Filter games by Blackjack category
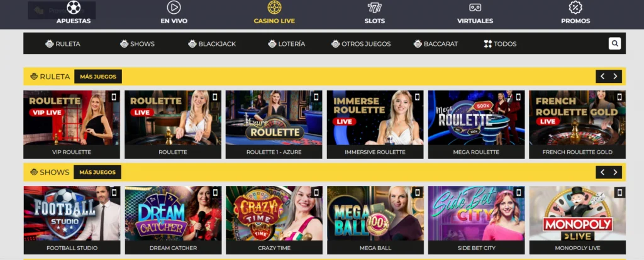The width and height of the screenshot is (644, 260). (x=212, y=44)
